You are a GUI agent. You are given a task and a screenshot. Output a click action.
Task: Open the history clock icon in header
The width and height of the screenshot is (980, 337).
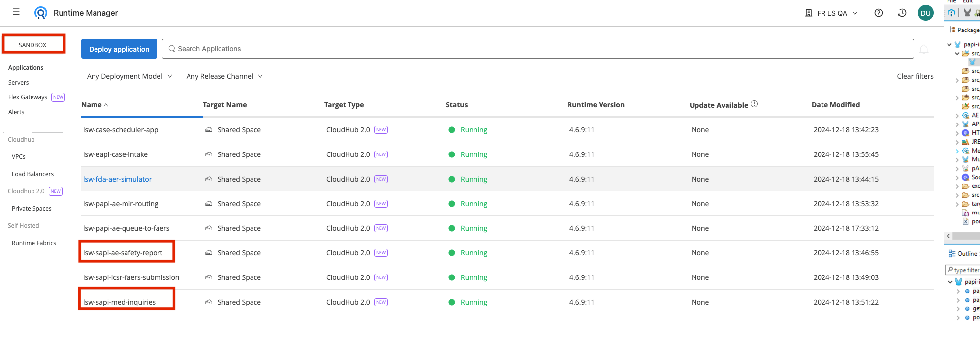tap(902, 13)
